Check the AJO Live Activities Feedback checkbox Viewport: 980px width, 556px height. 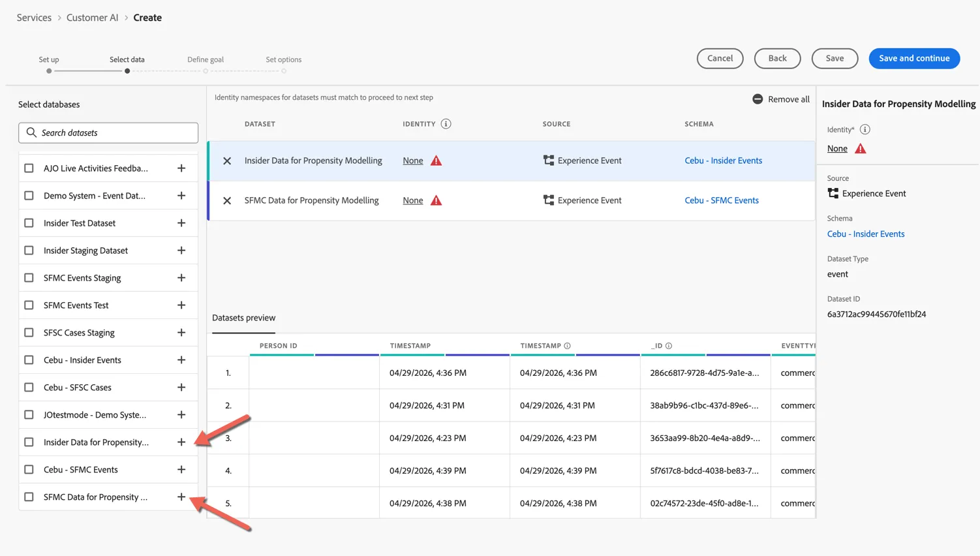click(29, 168)
